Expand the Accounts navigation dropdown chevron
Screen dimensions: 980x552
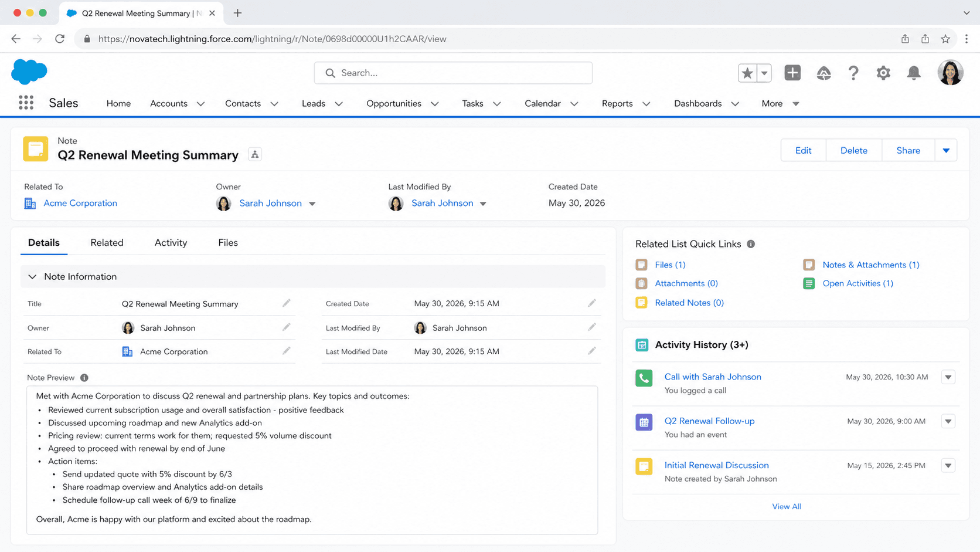[x=201, y=104]
